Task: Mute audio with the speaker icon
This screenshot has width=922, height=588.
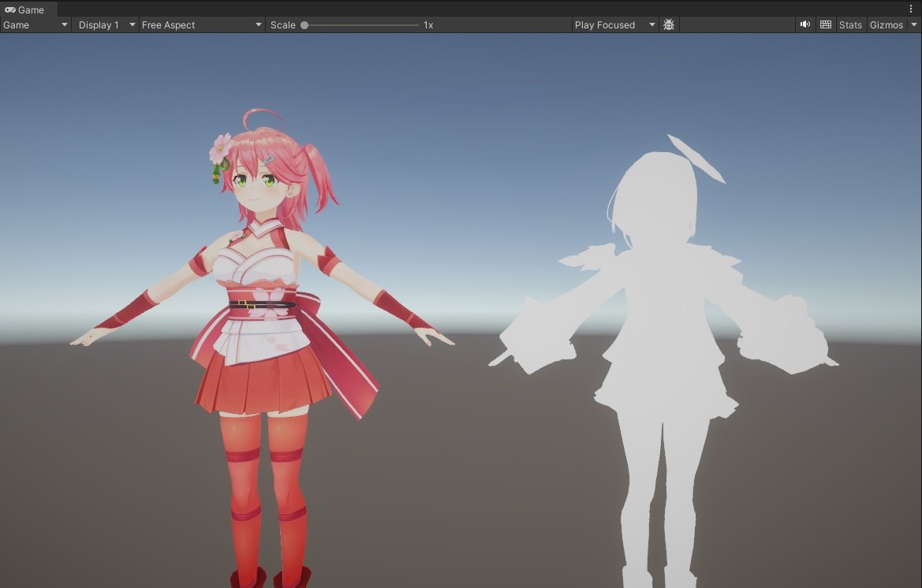Action: click(x=805, y=24)
